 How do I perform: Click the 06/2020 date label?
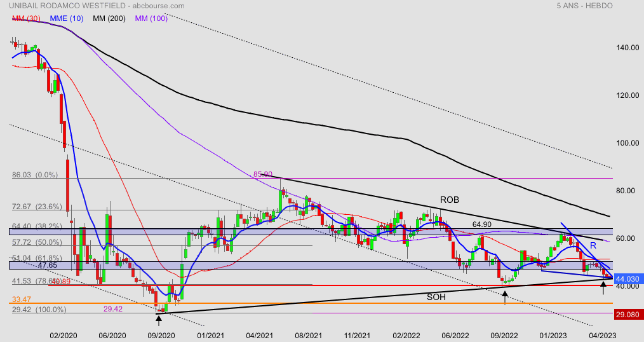tap(112, 336)
